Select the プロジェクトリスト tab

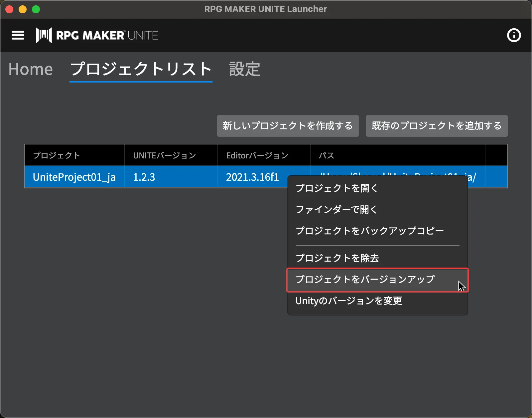tap(141, 70)
